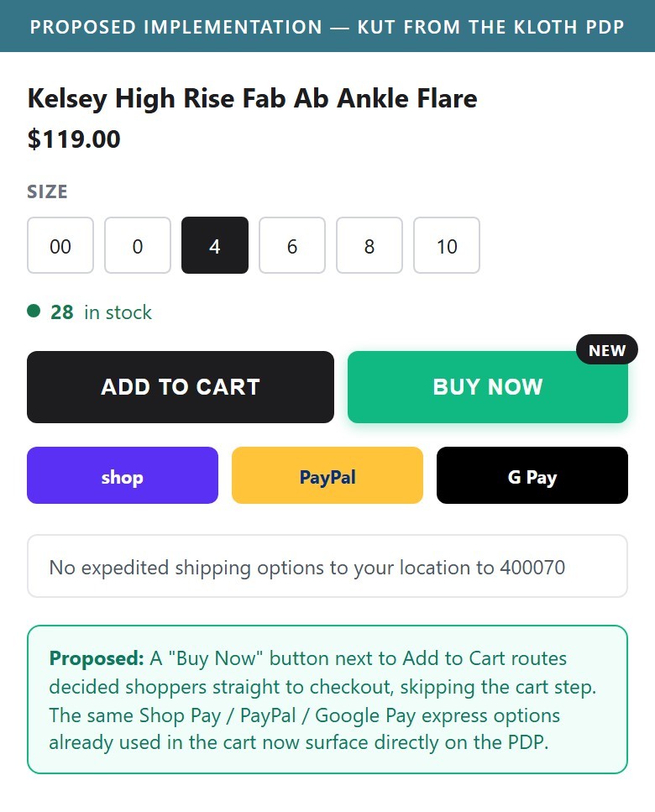The height and width of the screenshot is (812, 655).
Task: Click the product title Kelsey High Rise
Action: pyautogui.click(x=252, y=98)
